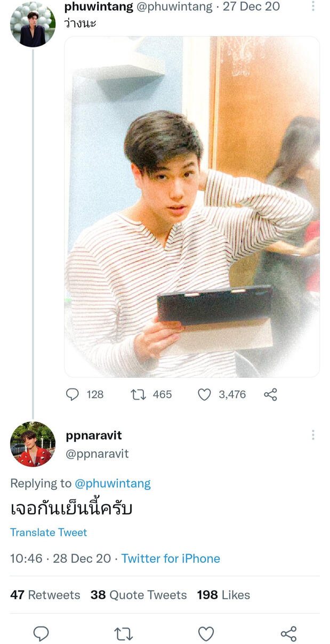
Task: Open the attached photo in phuwintang's tweet
Action: tap(192, 207)
